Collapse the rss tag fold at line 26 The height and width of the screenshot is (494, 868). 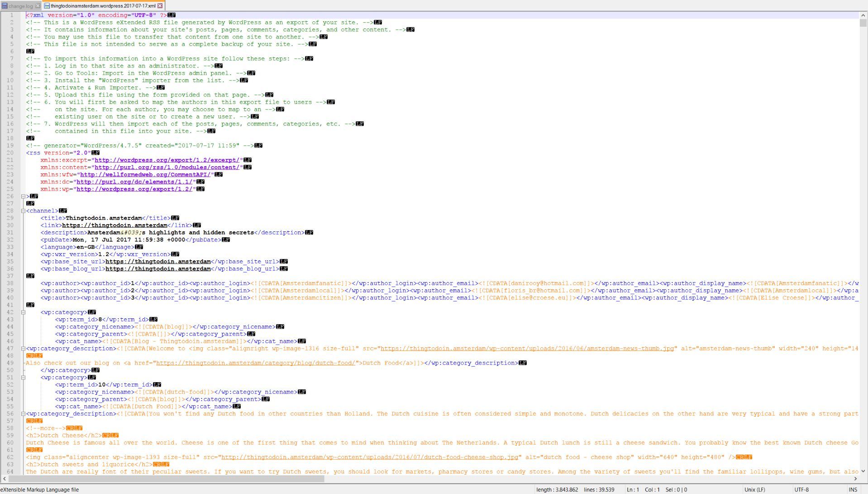click(x=23, y=197)
